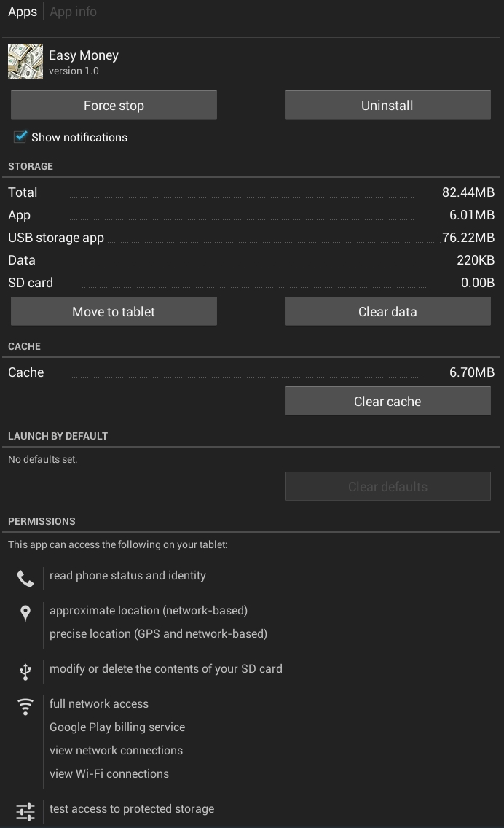Image resolution: width=504 pixels, height=828 pixels.
Task: Select the App info breadcrumb label
Action: (73, 12)
